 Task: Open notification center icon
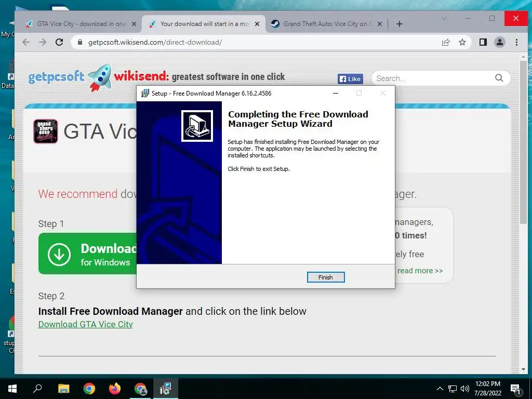516,389
